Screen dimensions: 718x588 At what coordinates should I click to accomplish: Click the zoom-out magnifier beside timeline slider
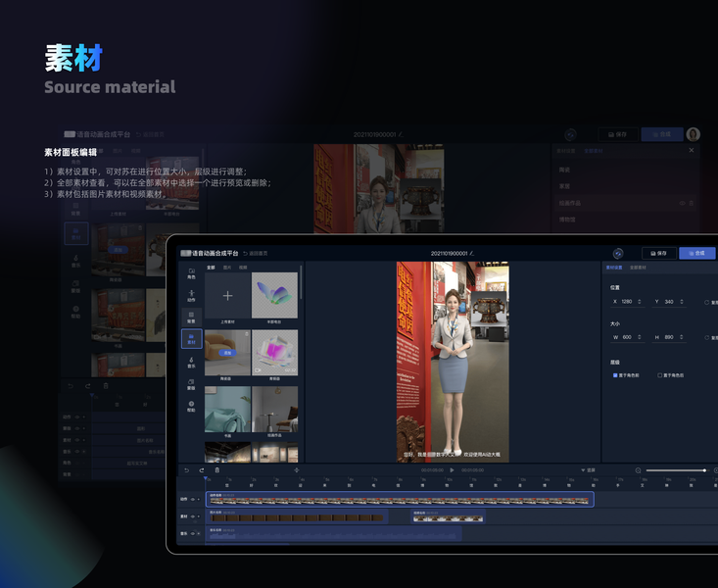[638, 470]
